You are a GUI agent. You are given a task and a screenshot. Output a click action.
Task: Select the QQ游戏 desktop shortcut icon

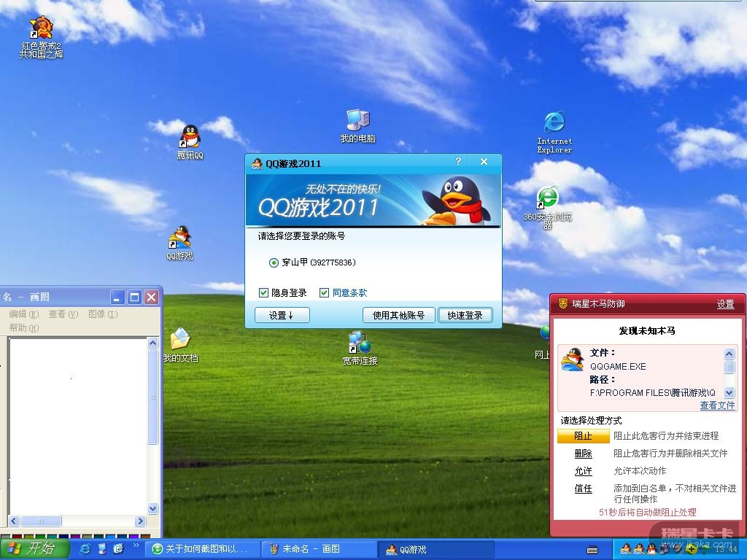click(179, 243)
